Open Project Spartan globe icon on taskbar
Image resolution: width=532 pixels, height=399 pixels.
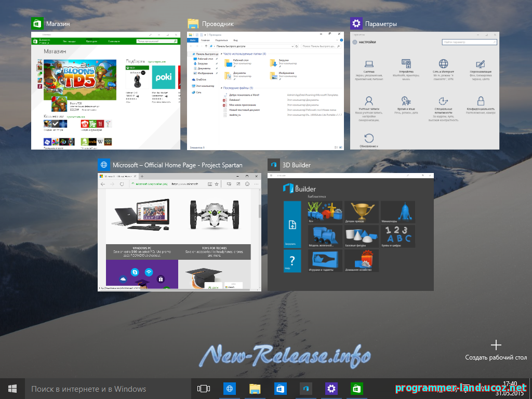230,389
